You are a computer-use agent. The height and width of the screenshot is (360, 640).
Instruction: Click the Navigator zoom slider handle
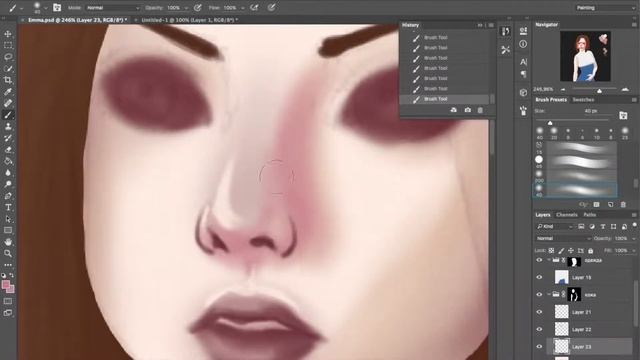coord(599,90)
